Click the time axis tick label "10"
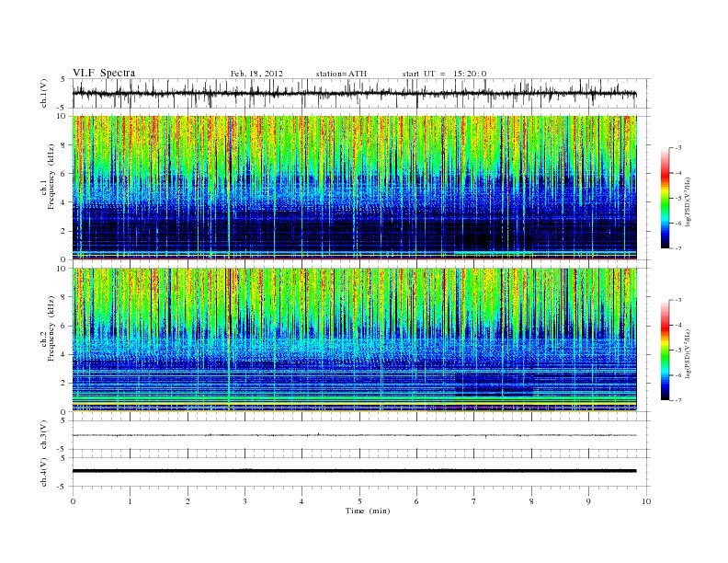728x563 pixels. pyautogui.click(x=646, y=501)
